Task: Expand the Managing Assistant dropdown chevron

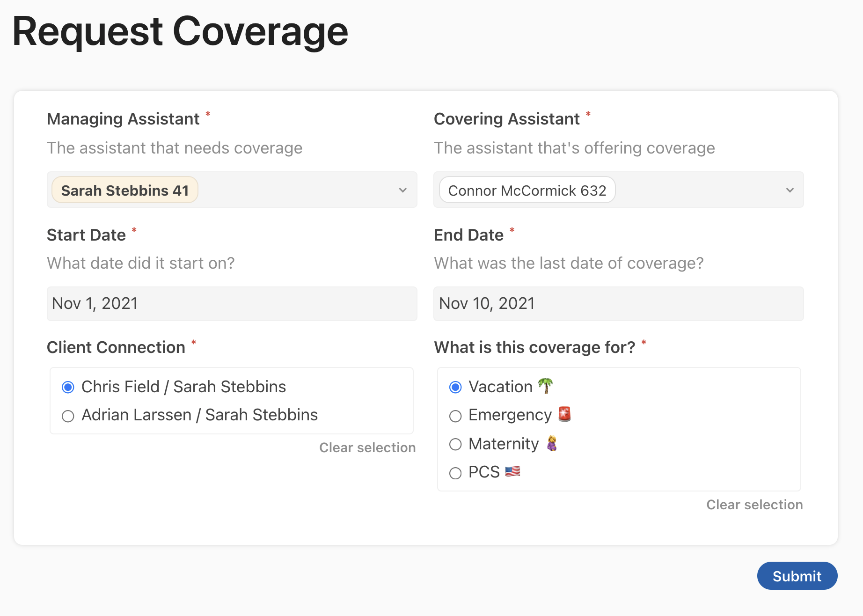Action: tap(402, 190)
